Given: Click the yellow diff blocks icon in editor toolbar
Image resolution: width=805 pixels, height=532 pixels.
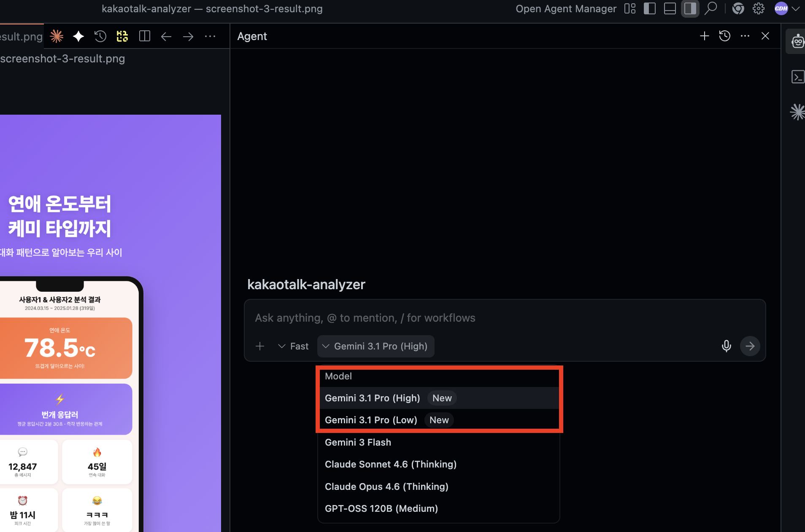Looking at the screenshot, I should coord(122,36).
